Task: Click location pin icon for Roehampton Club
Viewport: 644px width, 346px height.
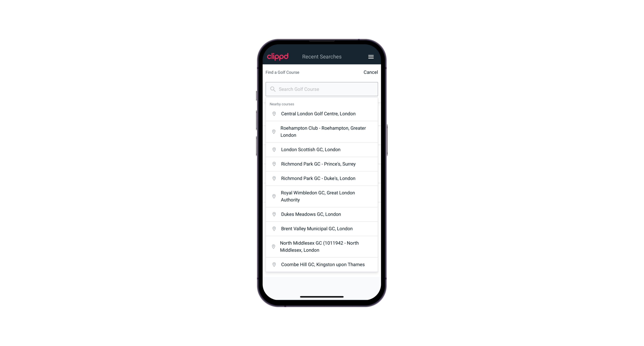Action: [x=273, y=132]
